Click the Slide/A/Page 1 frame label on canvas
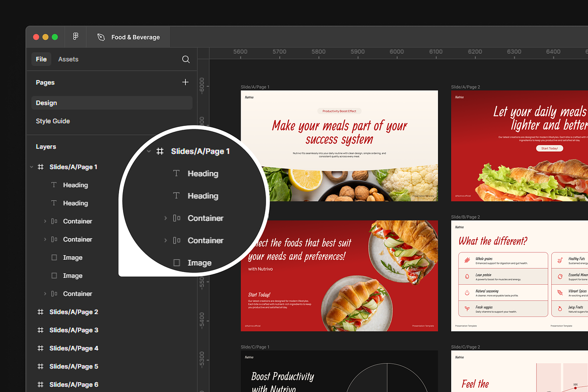Image resolution: width=588 pixels, height=392 pixels. tap(255, 87)
